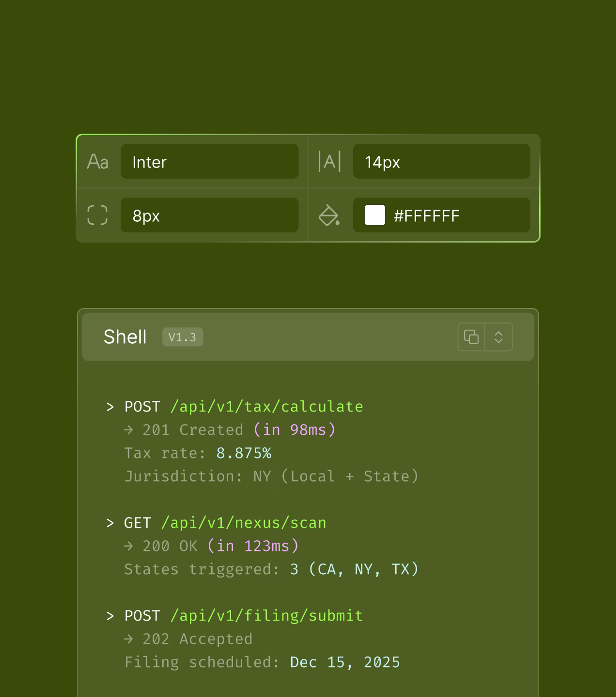
Task: Click the POST keyword before tax/calculate
Action: point(142,407)
